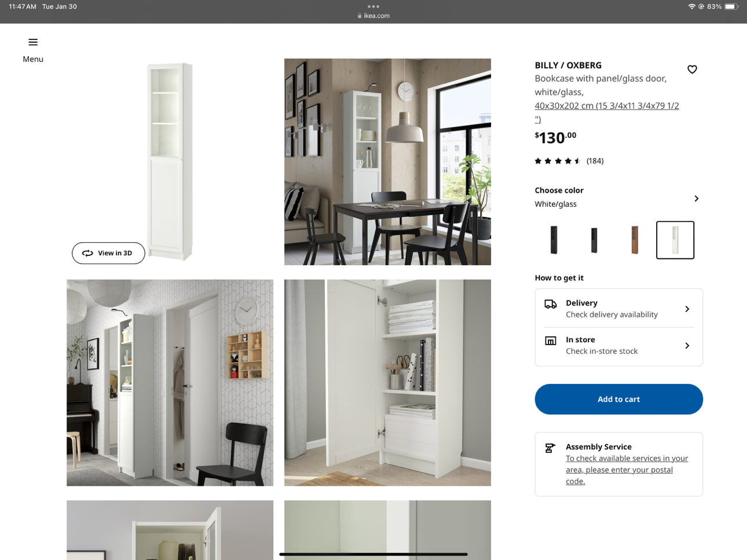Open the 40x30x202 cm dimensions link
747x560 pixels.
coord(607,112)
